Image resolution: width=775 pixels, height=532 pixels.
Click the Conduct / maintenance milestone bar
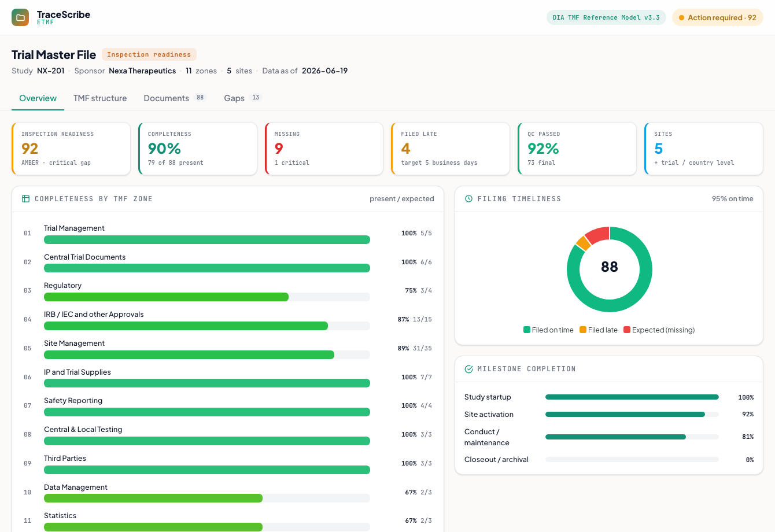coord(632,437)
